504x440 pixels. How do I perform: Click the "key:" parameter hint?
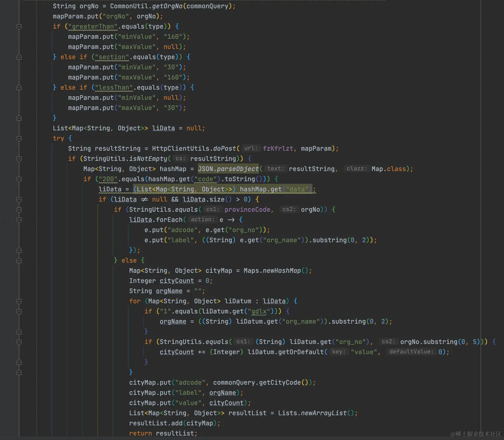(339, 352)
